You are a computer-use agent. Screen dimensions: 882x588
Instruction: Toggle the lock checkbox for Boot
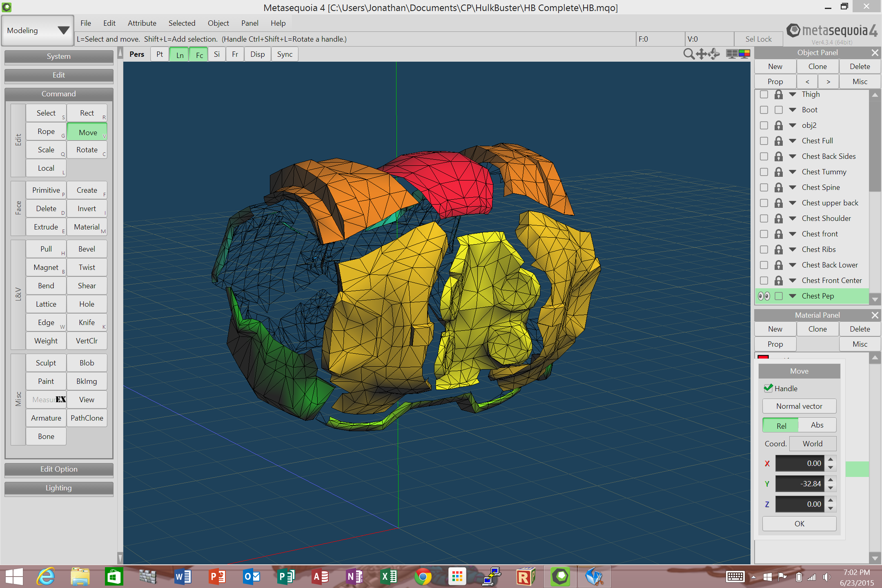779,110
